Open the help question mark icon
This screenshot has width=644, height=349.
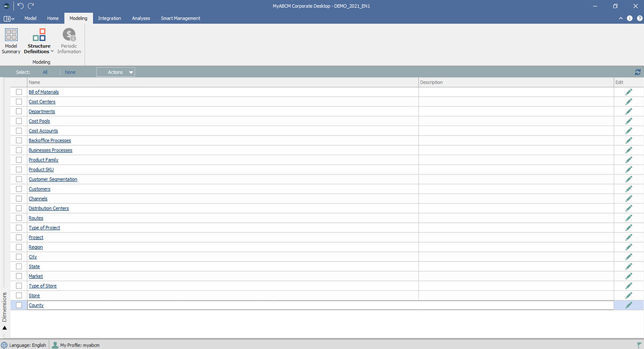coord(639,18)
